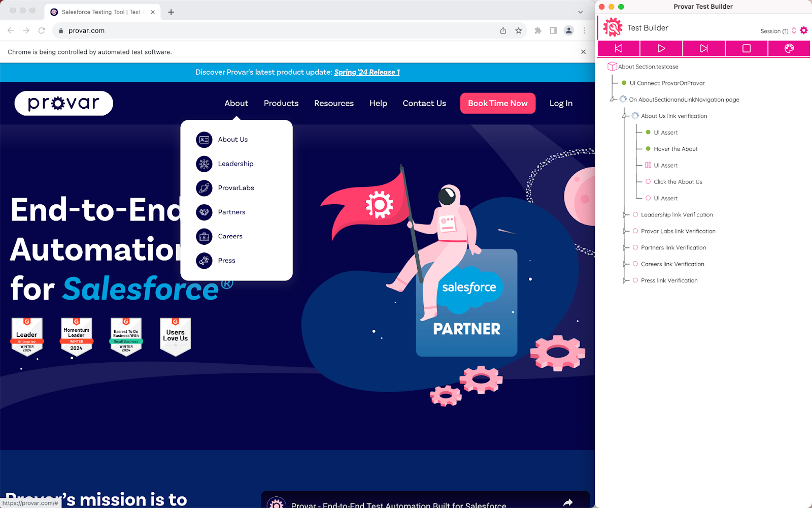Open the Resources navigation item
812x508 pixels.
[x=334, y=103]
